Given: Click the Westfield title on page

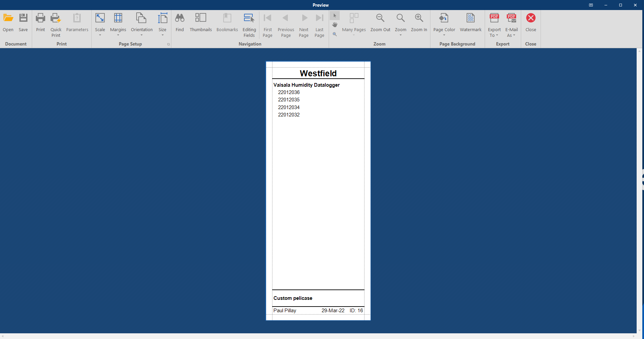Looking at the screenshot, I should pyautogui.click(x=318, y=73).
